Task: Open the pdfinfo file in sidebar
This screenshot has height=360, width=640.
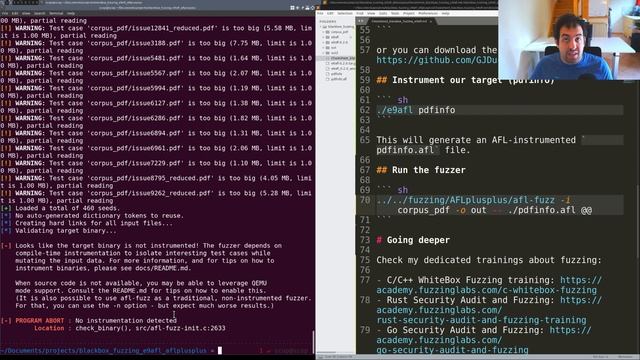Action: pos(337,74)
